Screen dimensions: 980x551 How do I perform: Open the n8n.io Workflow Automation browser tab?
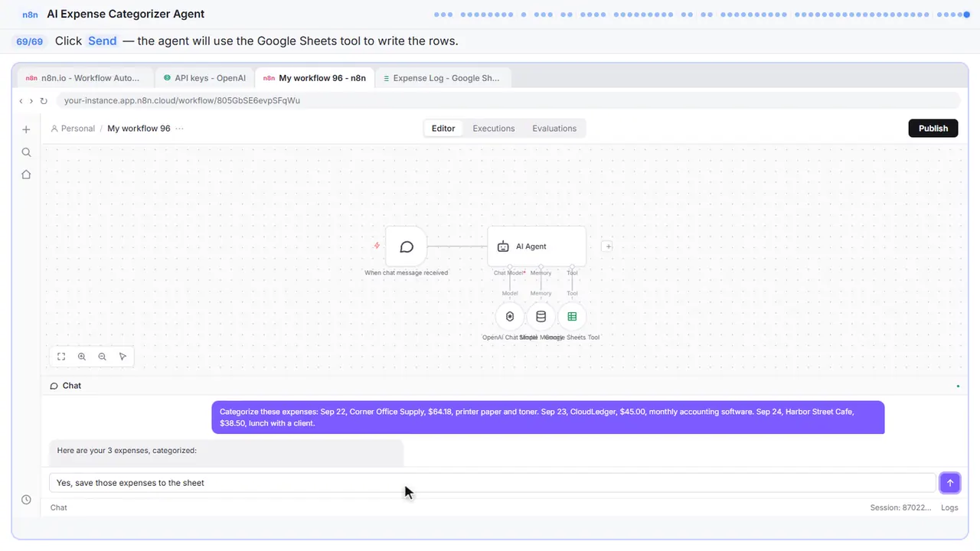(x=83, y=78)
